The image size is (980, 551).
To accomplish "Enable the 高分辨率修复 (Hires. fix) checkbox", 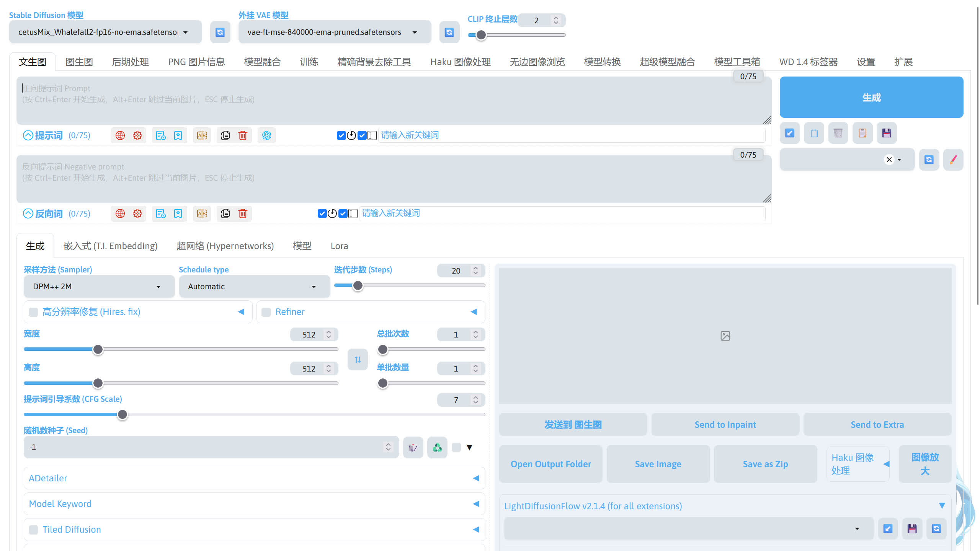I will 33,312.
